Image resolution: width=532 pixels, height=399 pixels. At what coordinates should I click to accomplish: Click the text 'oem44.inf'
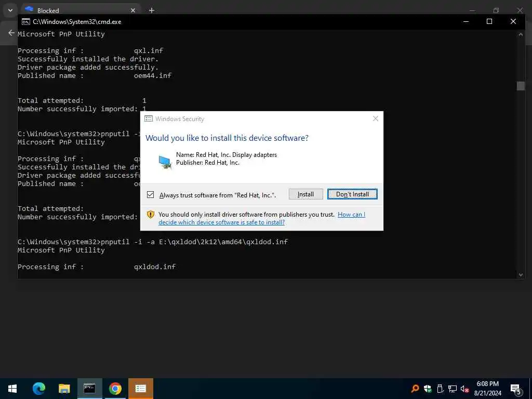tap(153, 76)
